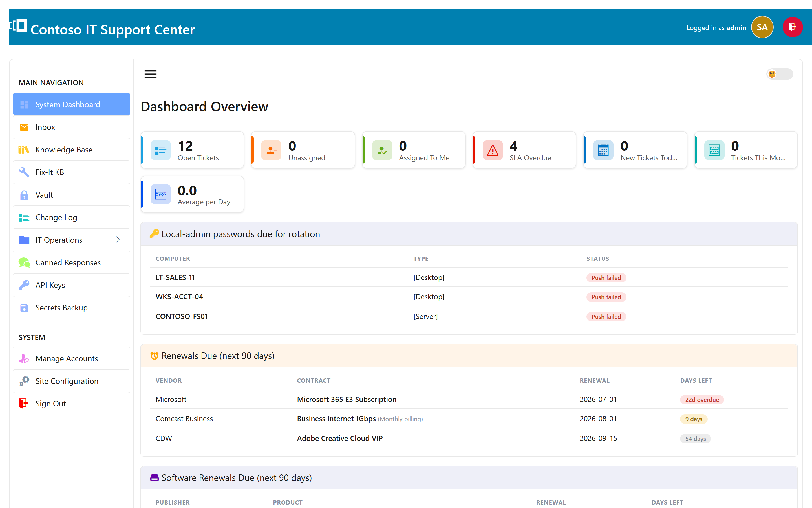The height and width of the screenshot is (508, 812).
Task: Click Contoso IT Support Center title
Action: [112, 30]
